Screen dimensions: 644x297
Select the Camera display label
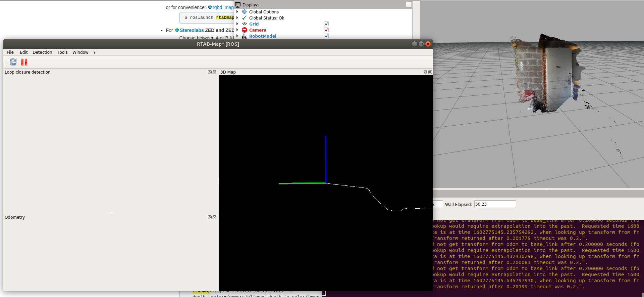click(258, 30)
